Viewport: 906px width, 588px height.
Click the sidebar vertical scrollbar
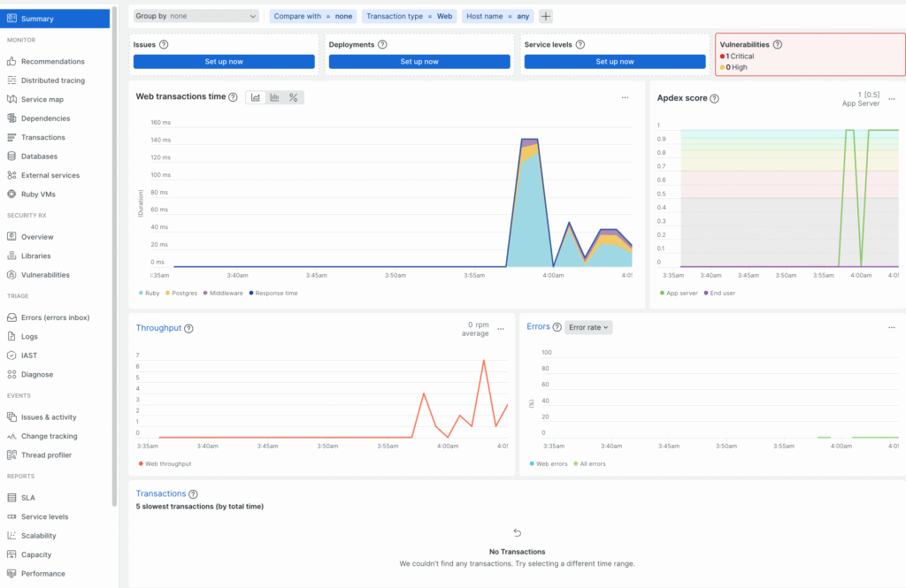pos(114,265)
